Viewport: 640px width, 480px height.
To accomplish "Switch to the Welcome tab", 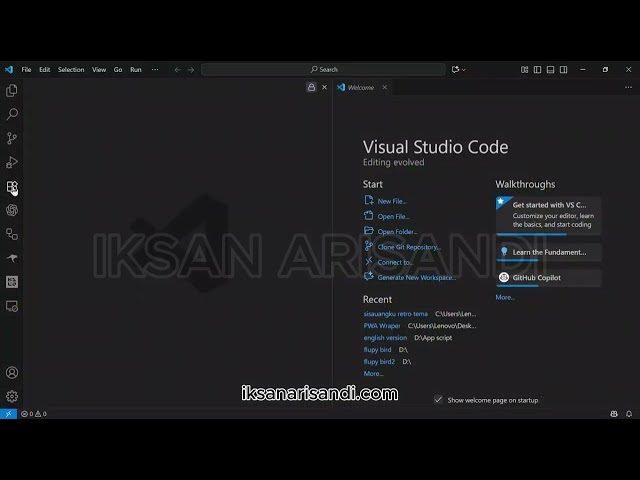I will [x=359, y=87].
